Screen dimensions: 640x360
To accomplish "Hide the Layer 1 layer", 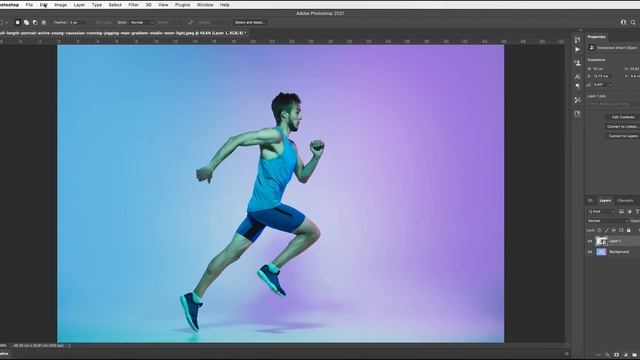I will (x=590, y=241).
